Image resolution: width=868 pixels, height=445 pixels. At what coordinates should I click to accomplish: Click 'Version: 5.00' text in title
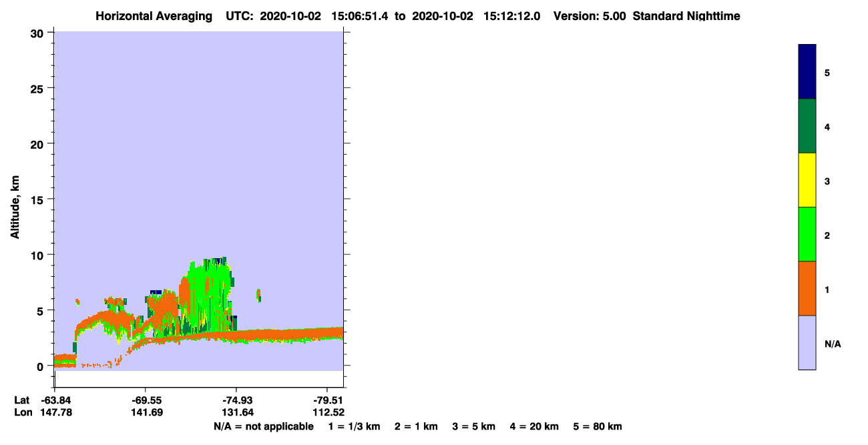point(590,16)
